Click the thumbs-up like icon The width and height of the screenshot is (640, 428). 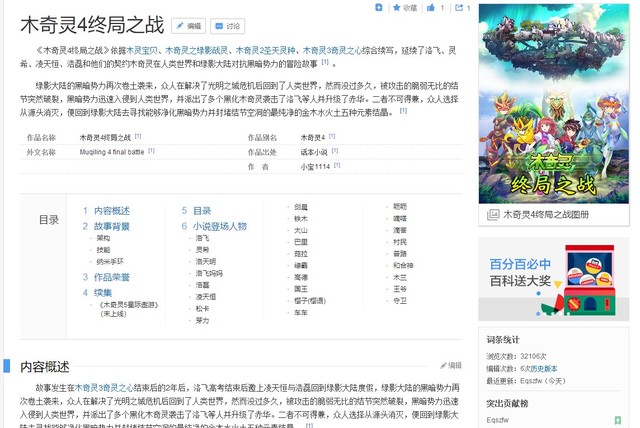(430, 8)
